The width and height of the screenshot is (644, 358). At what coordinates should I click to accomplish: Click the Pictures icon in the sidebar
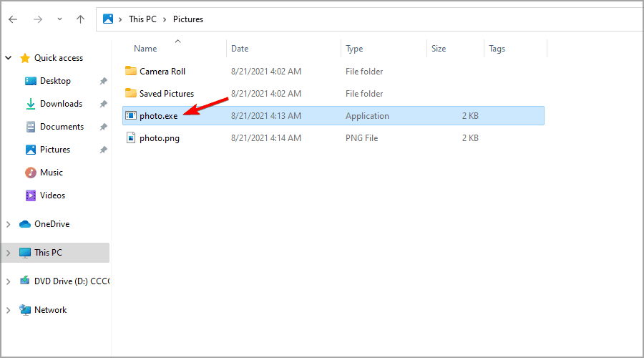31,150
